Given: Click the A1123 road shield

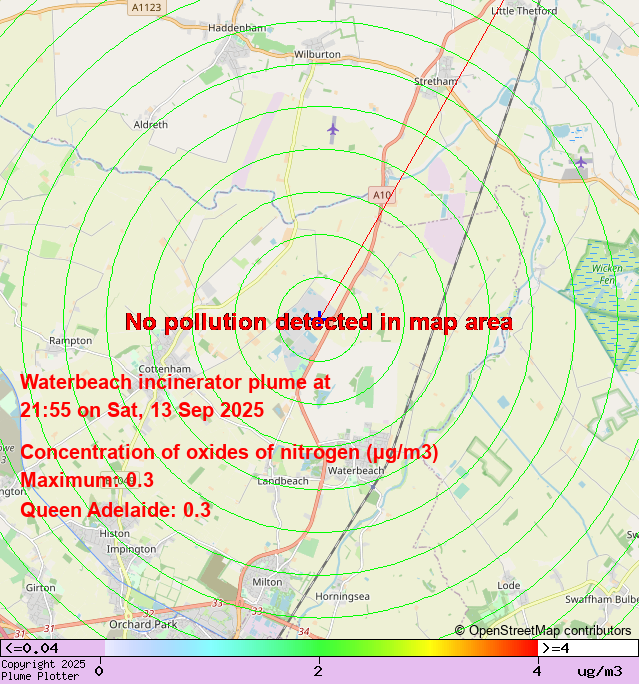Looking at the screenshot, I should pyautogui.click(x=147, y=7).
